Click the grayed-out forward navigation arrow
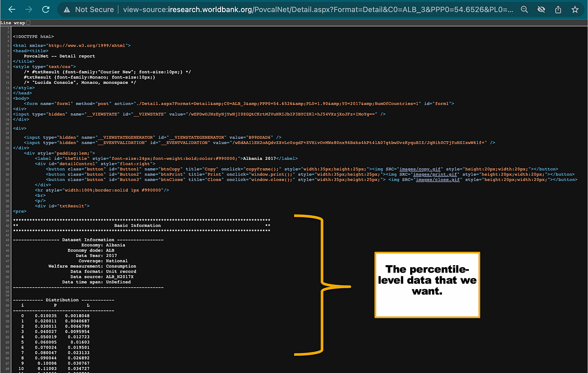Viewport: 588px width, 373px height. pos(29,9)
